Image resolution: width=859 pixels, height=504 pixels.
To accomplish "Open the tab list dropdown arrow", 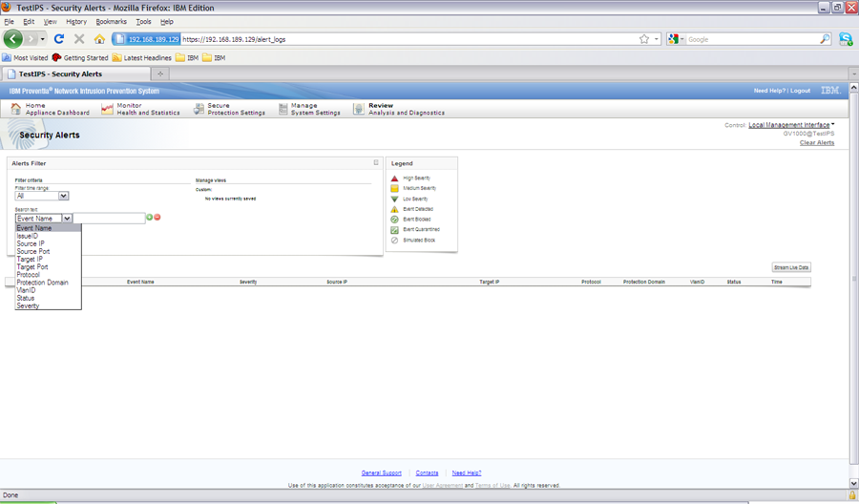I will 853,73.
